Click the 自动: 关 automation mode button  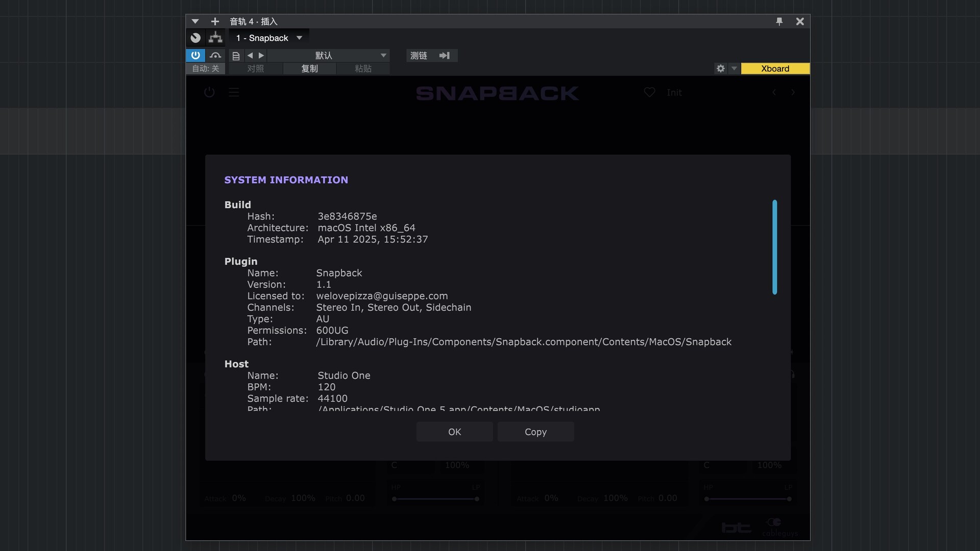[206, 68]
